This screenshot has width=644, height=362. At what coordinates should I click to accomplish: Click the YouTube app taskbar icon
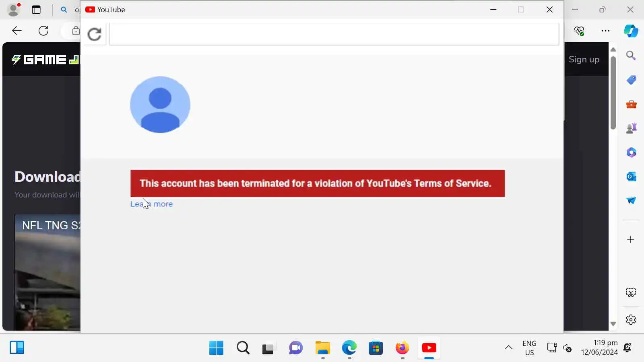[x=429, y=348]
